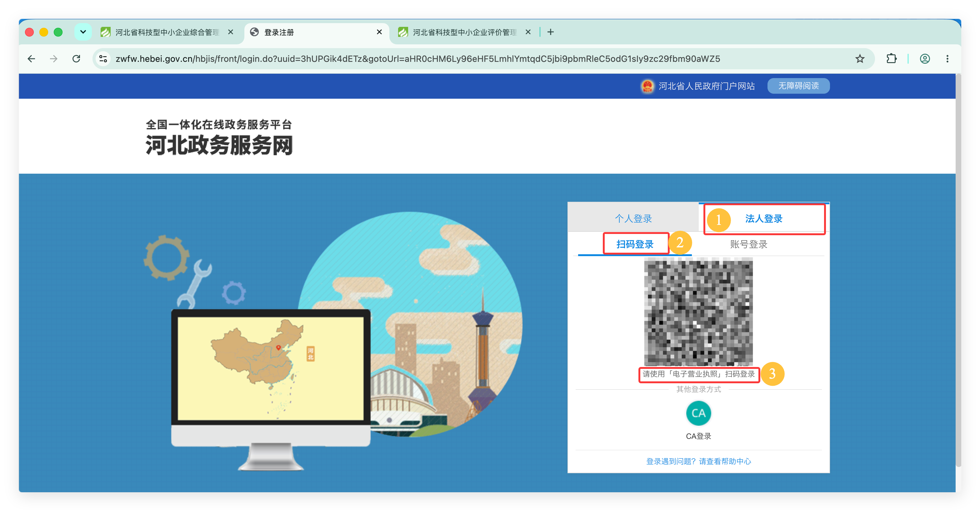Click the national emblem icon in header
Viewport: 980px width, 511px height.
[647, 86]
